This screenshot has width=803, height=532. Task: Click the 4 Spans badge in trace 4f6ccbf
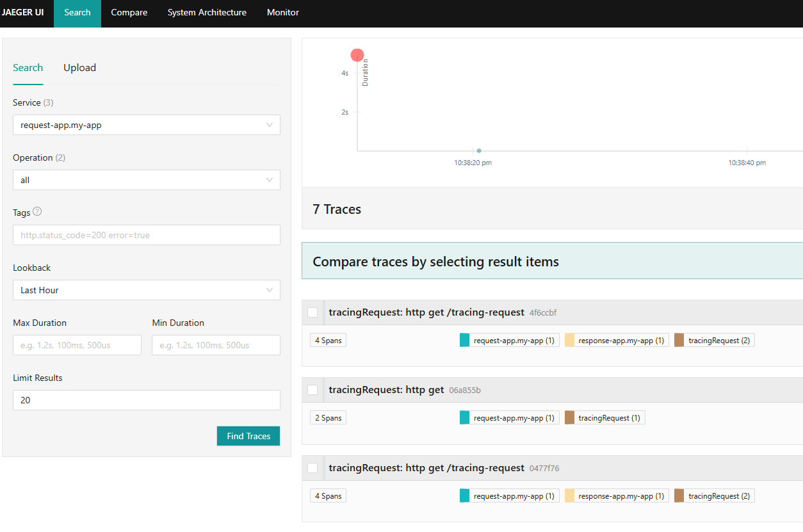[x=328, y=340]
